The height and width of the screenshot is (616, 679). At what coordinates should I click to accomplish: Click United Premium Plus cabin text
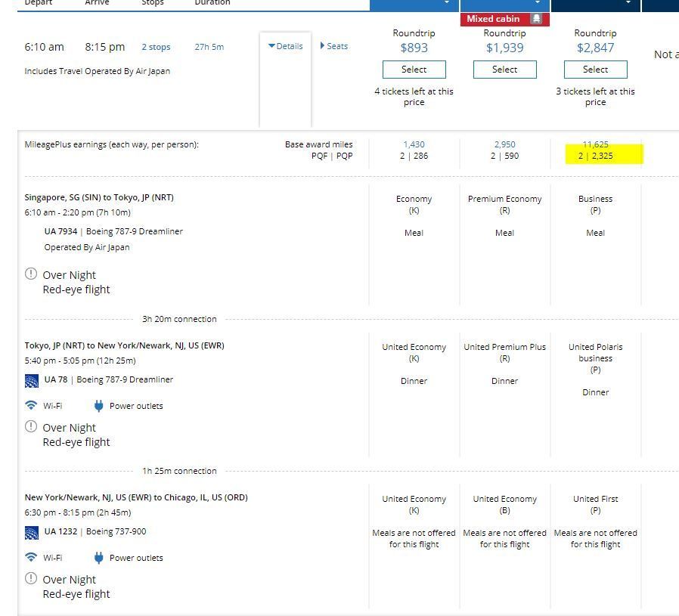coord(505,347)
